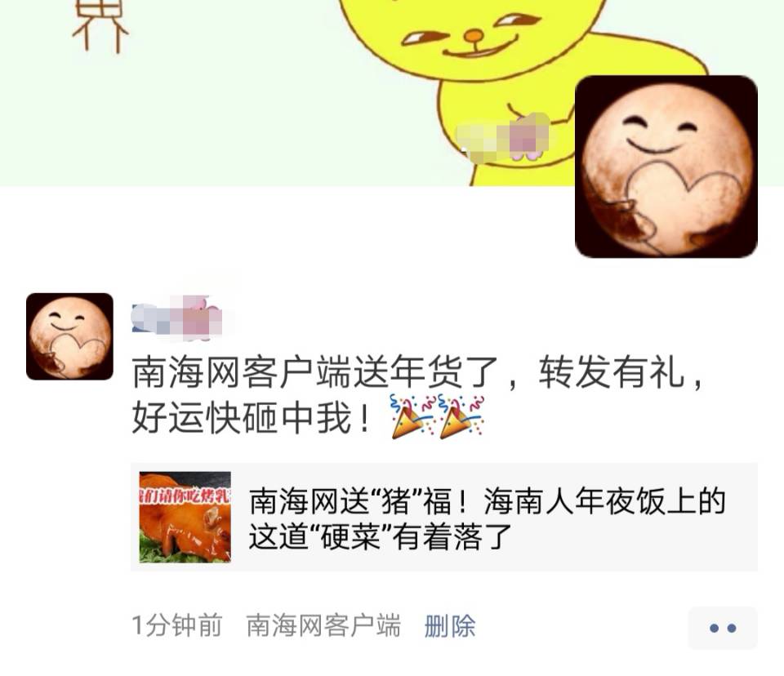Open the 南海网客户端 source label

pos(323,626)
